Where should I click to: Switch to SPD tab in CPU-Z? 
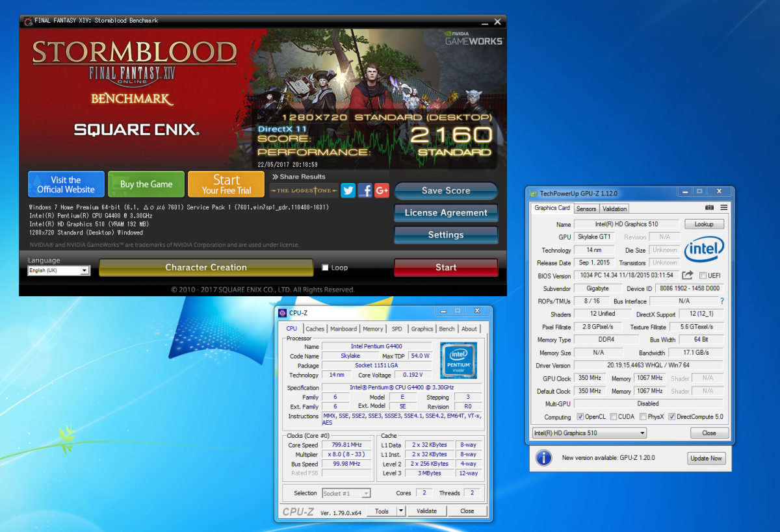396,329
